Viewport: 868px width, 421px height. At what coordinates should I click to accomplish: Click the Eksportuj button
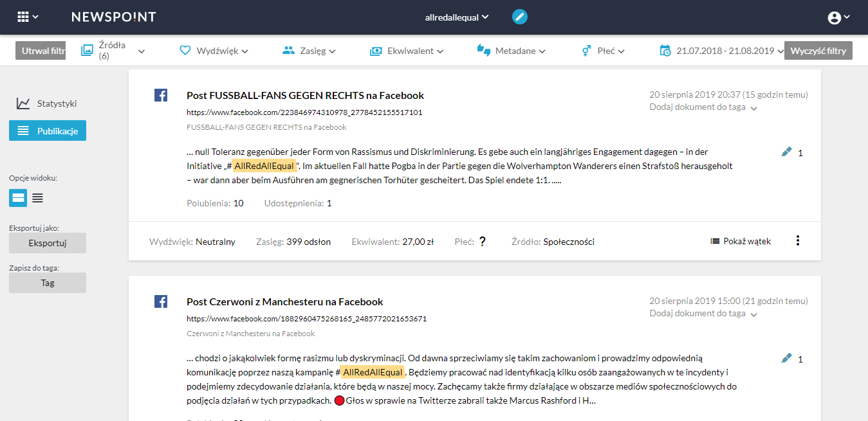pyautogui.click(x=48, y=243)
